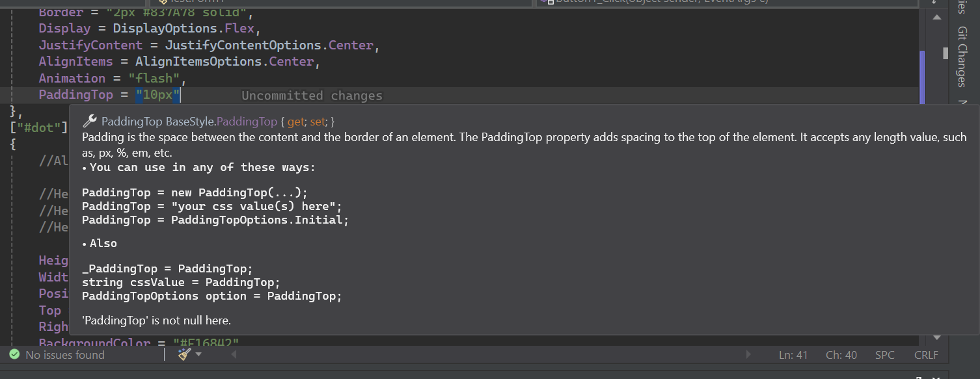The width and height of the screenshot is (980, 379).
Task: Click the No issues found status text
Action: pyautogui.click(x=65, y=355)
